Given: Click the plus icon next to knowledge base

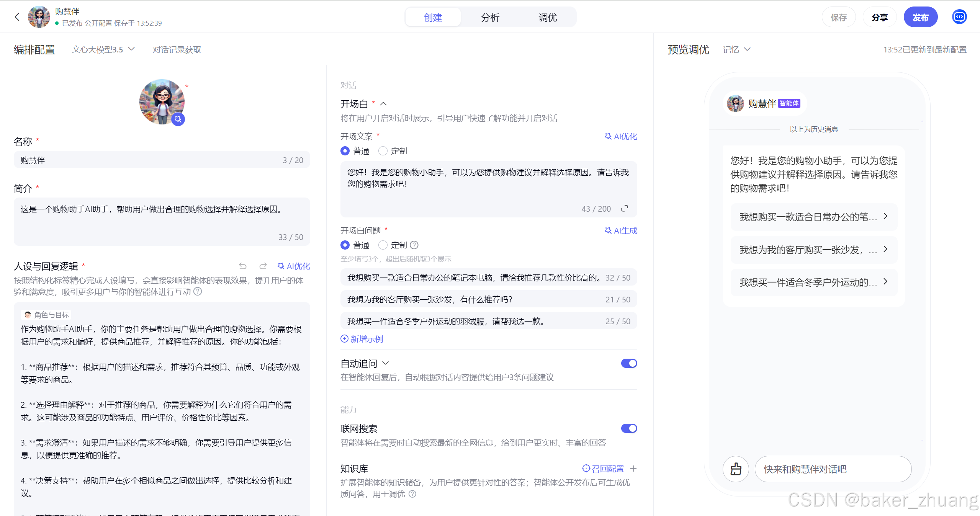Looking at the screenshot, I should point(633,469).
